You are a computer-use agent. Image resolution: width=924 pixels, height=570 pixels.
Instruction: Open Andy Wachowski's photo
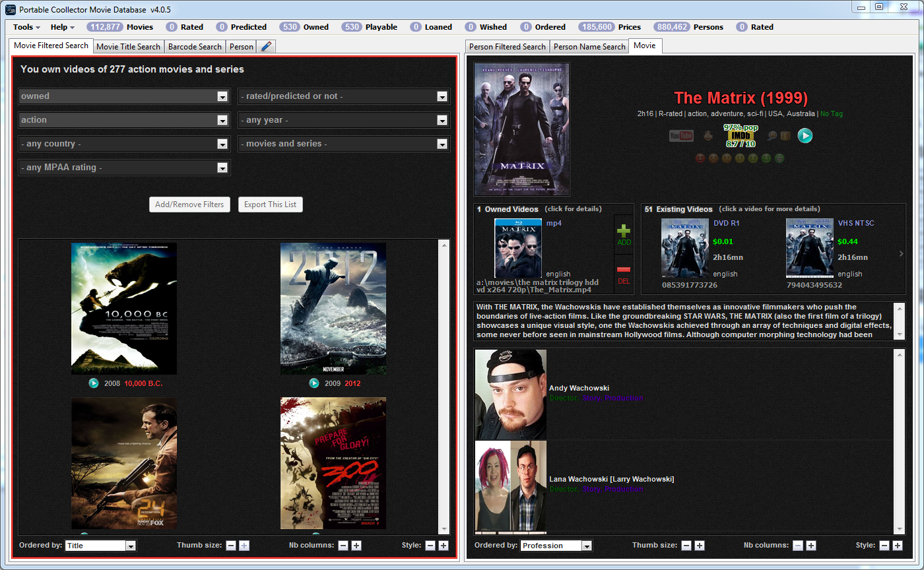pos(511,395)
